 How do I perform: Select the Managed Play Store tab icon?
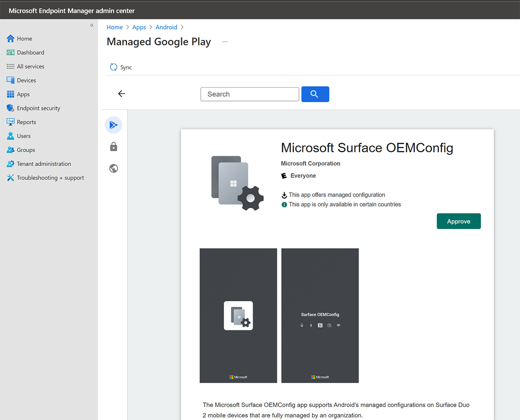tap(114, 125)
